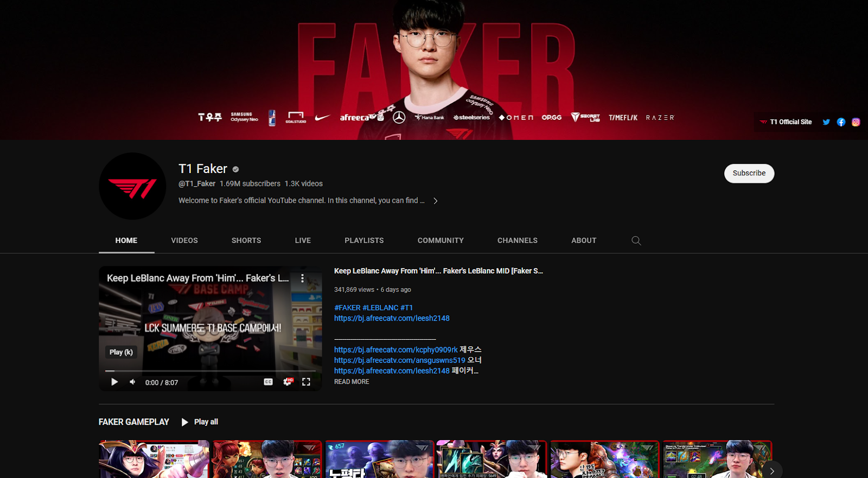This screenshot has width=868, height=478.
Task: Open the fourth gameplay video thumbnail
Action: tap(492, 459)
